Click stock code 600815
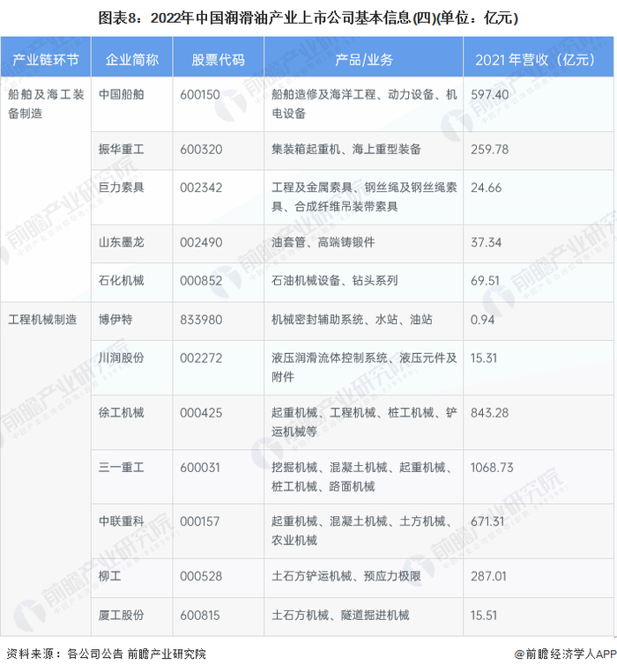This screenshot has height=672, width=617. tap(200, 616)
